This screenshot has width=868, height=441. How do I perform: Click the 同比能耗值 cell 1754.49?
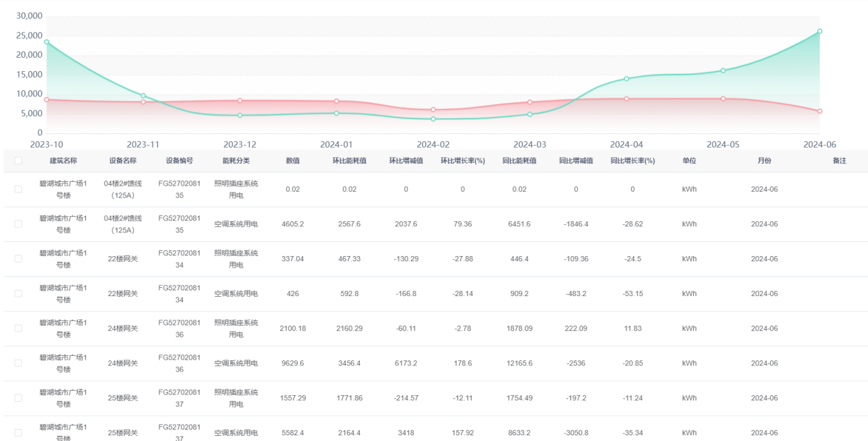(x=519, y=398)
